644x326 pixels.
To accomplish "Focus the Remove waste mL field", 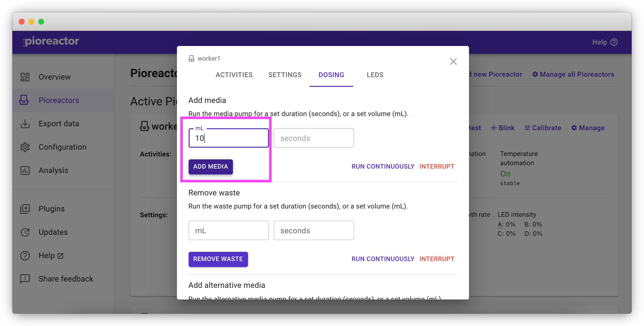I will [229, 230].
